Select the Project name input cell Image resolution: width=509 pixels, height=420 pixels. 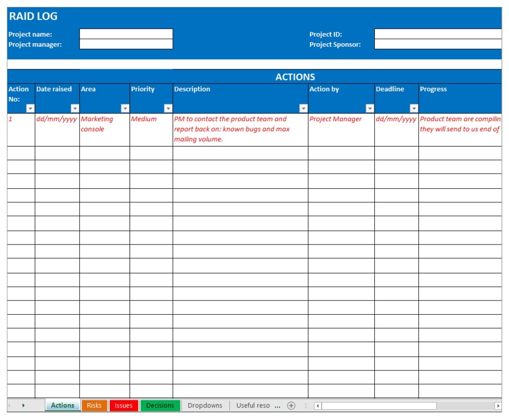point(126,34)
